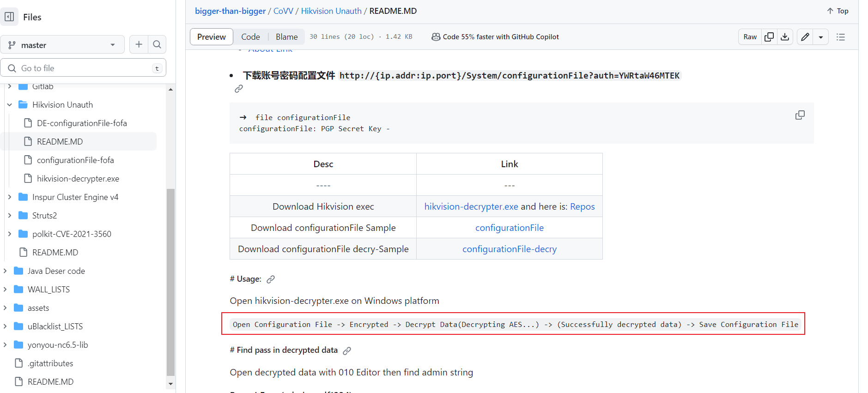Expand the WALL_LISTS folder

[x=5, y=290]
